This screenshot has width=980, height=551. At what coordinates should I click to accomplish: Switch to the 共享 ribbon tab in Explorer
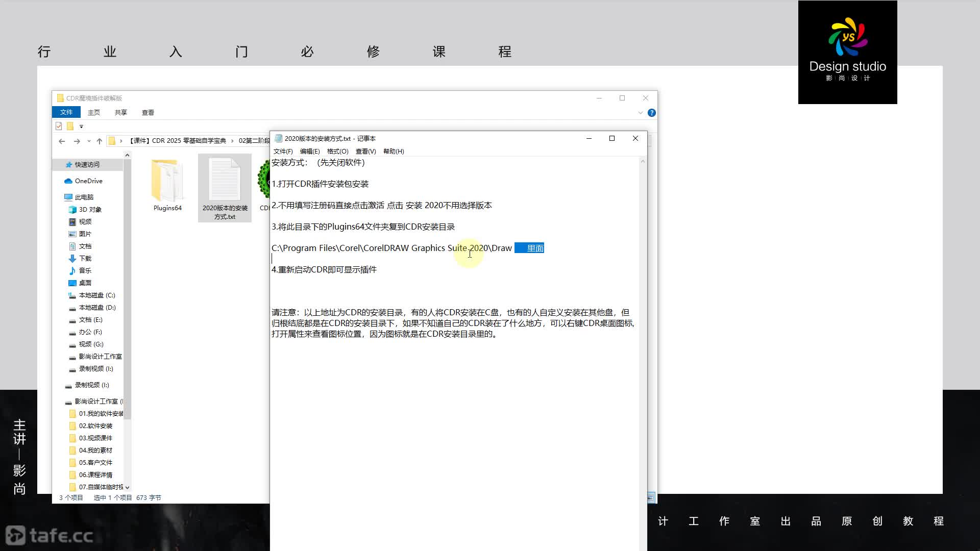point(121,113)
